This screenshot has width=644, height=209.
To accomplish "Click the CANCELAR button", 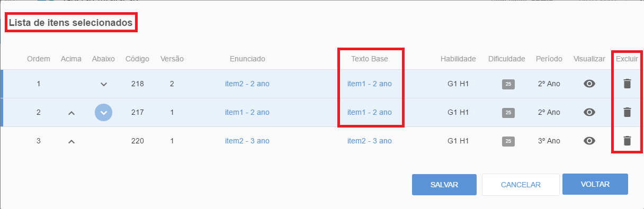I will 521,185.
